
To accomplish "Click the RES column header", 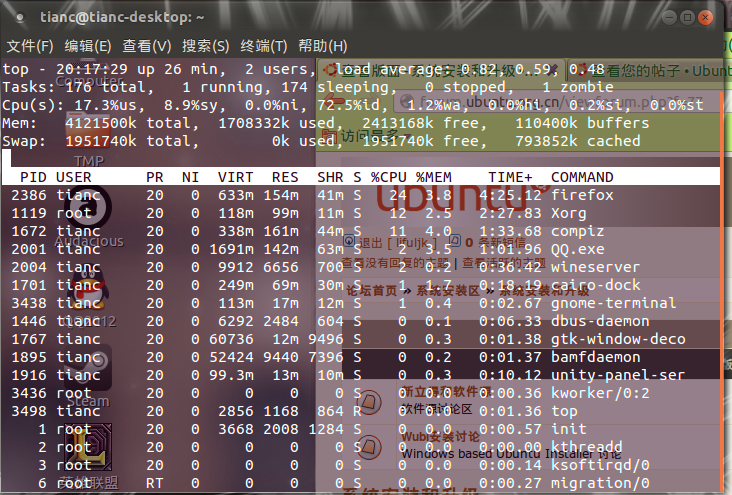I will click(x=285, y=177).
